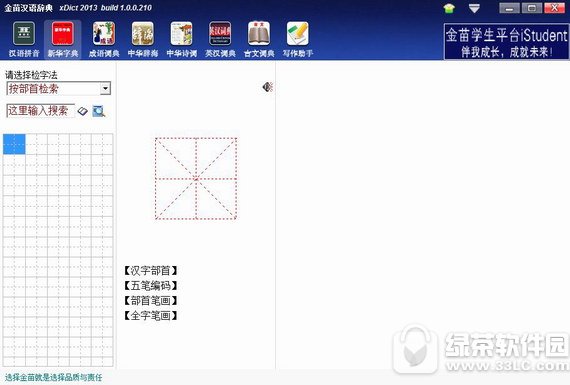
Task: Open the 古文词典 classical text dictionary
Action: (259, 39)
